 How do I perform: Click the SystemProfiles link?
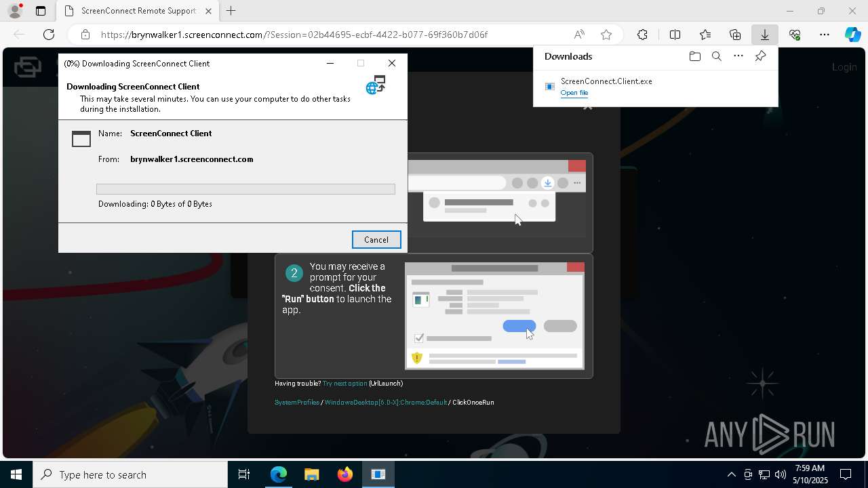(297, 403)
